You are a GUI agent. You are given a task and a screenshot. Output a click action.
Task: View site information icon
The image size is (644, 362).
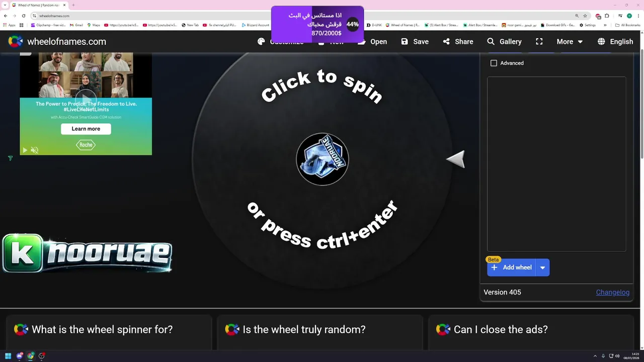click(34, 16)
